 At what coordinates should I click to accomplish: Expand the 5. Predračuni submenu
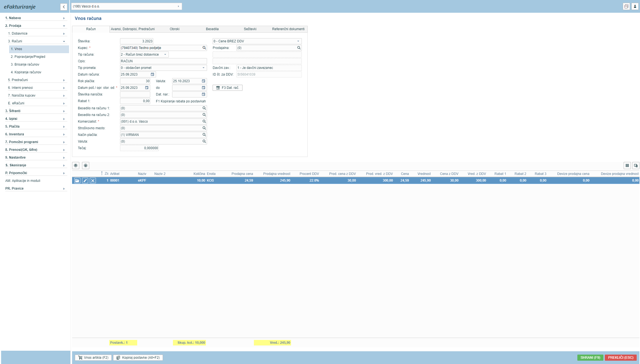click(37, 80)
